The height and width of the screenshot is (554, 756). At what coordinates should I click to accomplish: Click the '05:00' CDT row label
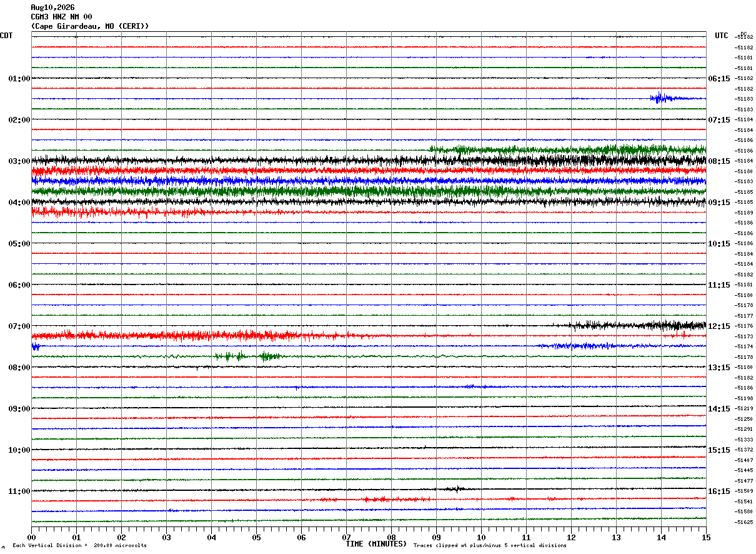19,244
